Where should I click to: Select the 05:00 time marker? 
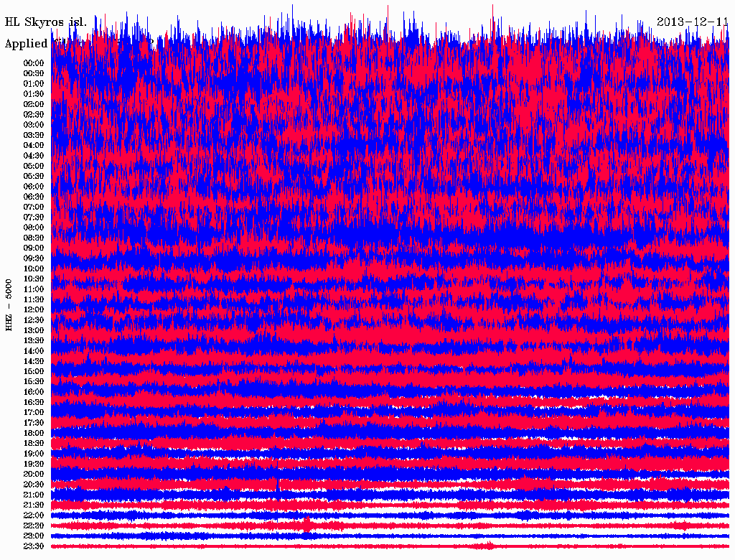pyautogui.click(x=34, y=166)
